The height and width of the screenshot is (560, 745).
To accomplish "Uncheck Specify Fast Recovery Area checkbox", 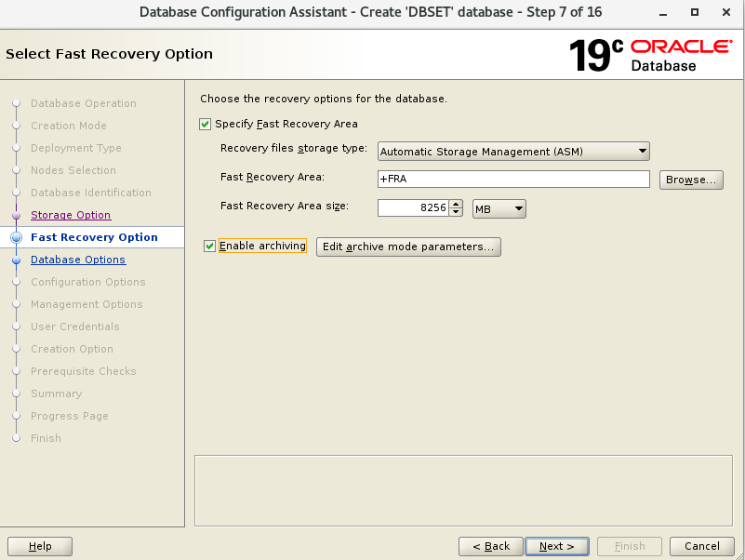I will point(205,124).
